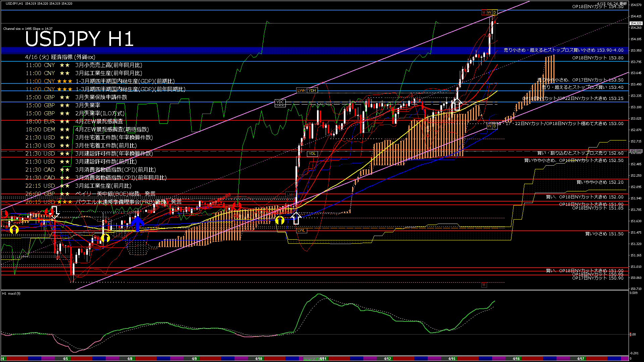644x362 pixels.
Task: Click the YDH level label
Action: coord(312,90)
